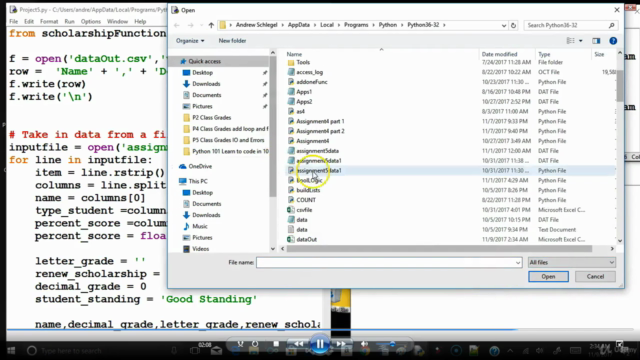Open Python 101 Learn to code folder

tap(230, 151)
